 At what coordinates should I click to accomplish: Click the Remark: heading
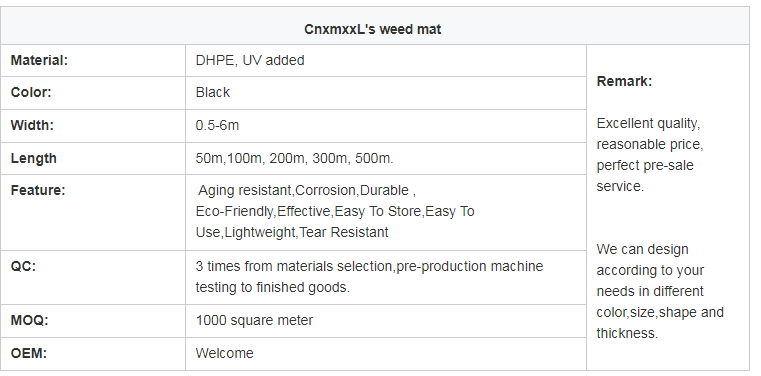(624, 82)
